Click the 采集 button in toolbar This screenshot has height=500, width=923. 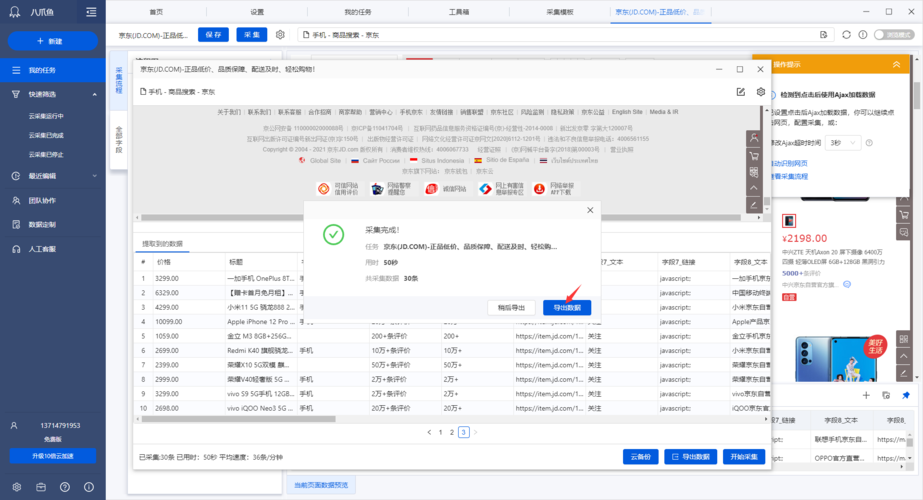tap(251, 35)
